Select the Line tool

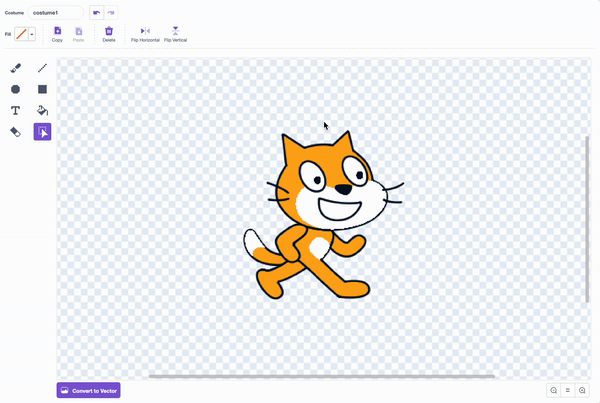(x=42, y=68)
